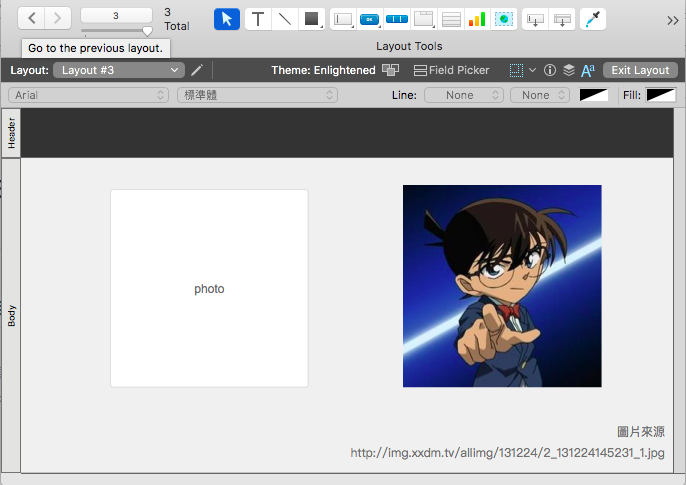
Task: Click the Header part label
Action: click(x=11, y=133)
